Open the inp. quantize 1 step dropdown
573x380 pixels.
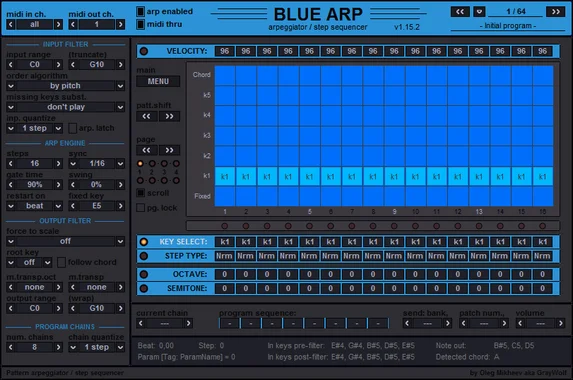tap(35, 128)
